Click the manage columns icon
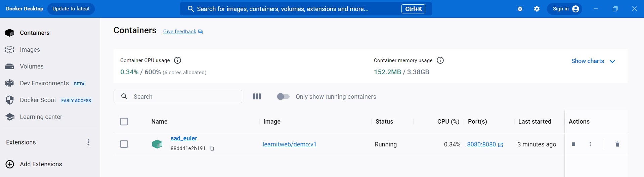The image size is (644, 177). (x=257, y=97)
